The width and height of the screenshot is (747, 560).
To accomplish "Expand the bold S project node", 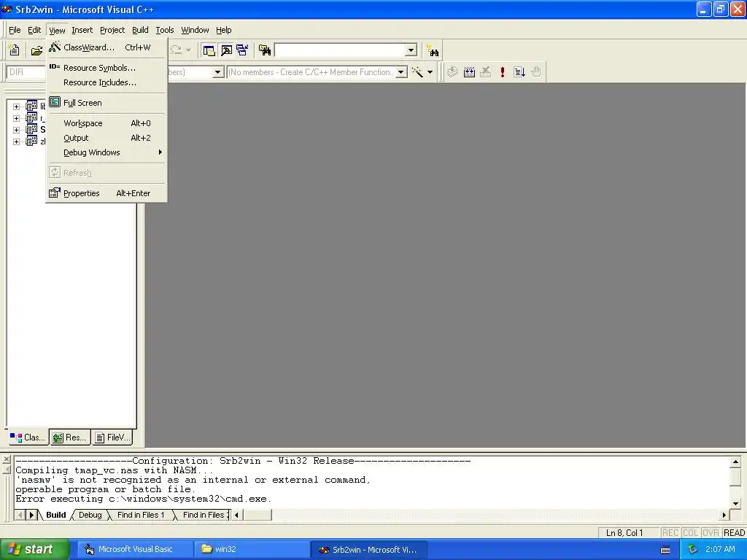I will point(16,130).
